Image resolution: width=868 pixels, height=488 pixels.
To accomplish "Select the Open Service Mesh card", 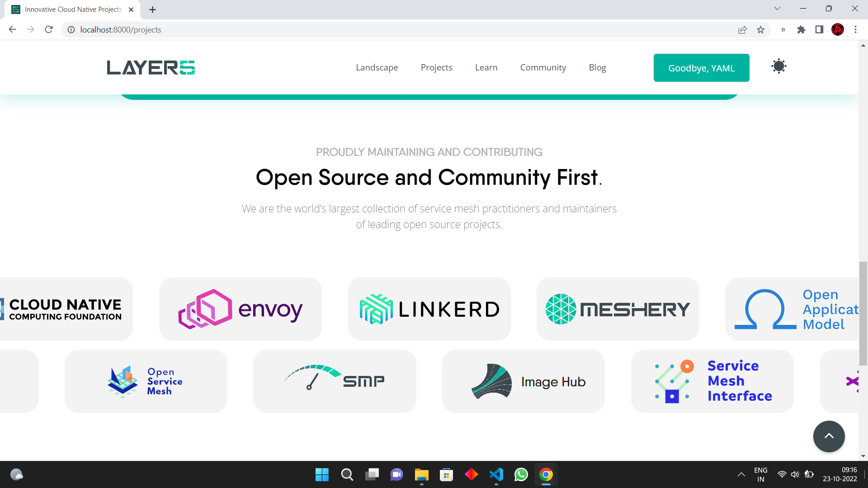I will [x=146, y=381].
